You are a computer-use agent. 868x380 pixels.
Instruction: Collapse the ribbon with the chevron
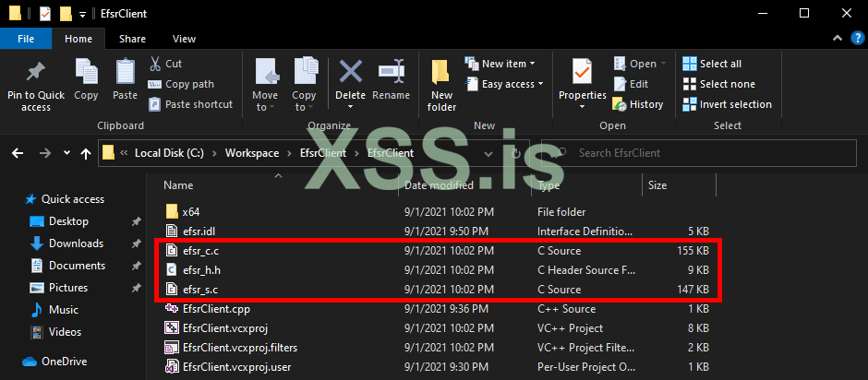coord(837,38)
